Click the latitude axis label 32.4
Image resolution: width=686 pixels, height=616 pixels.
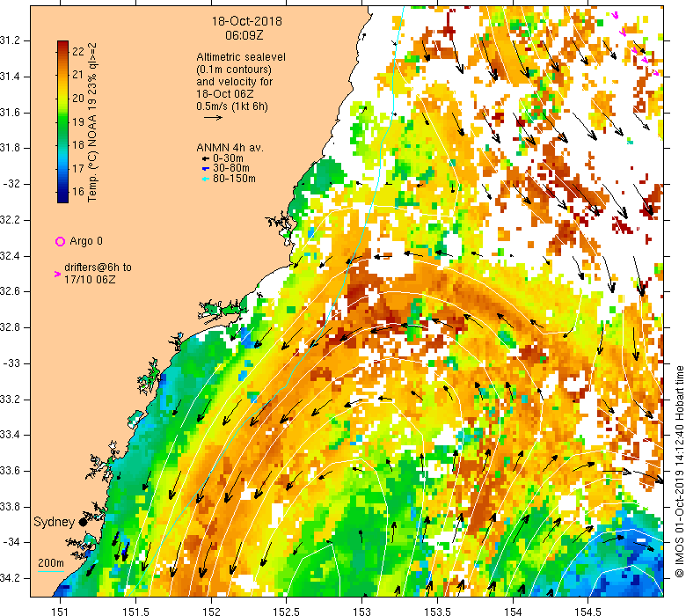10,256
